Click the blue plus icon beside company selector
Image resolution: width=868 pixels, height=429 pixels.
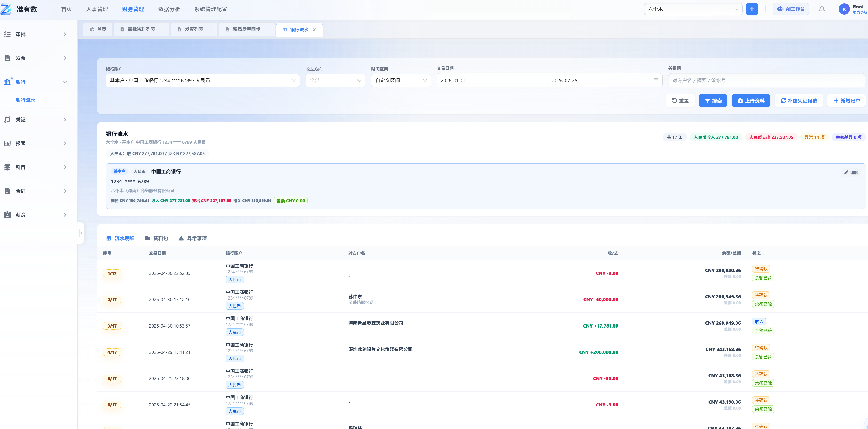coord(752,9)
